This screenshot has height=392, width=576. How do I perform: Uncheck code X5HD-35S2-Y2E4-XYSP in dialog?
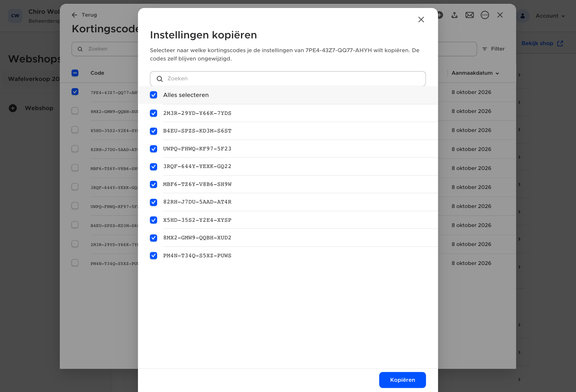[x=154, y=220]
